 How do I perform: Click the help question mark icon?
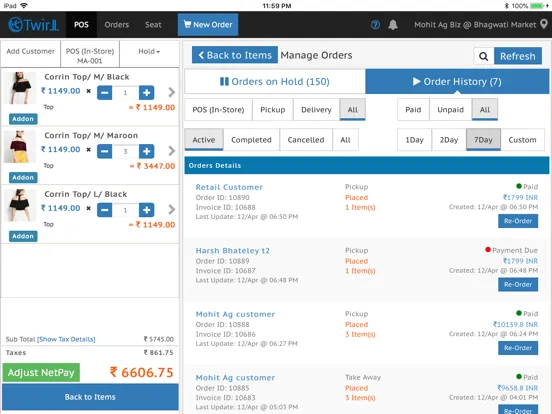pyautogui.click(x=375, y=25)
